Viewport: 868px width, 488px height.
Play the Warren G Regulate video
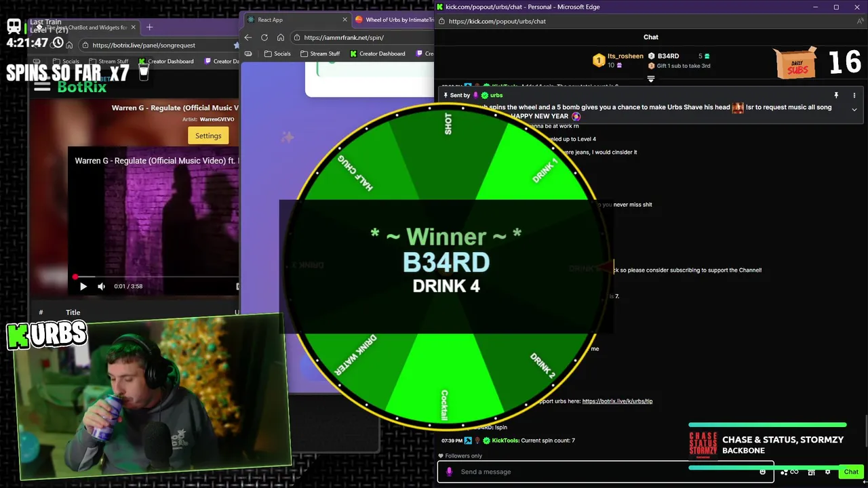83,286
